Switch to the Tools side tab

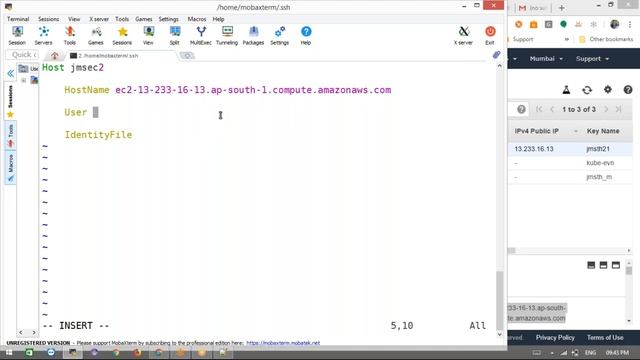[x=11, y=136]
